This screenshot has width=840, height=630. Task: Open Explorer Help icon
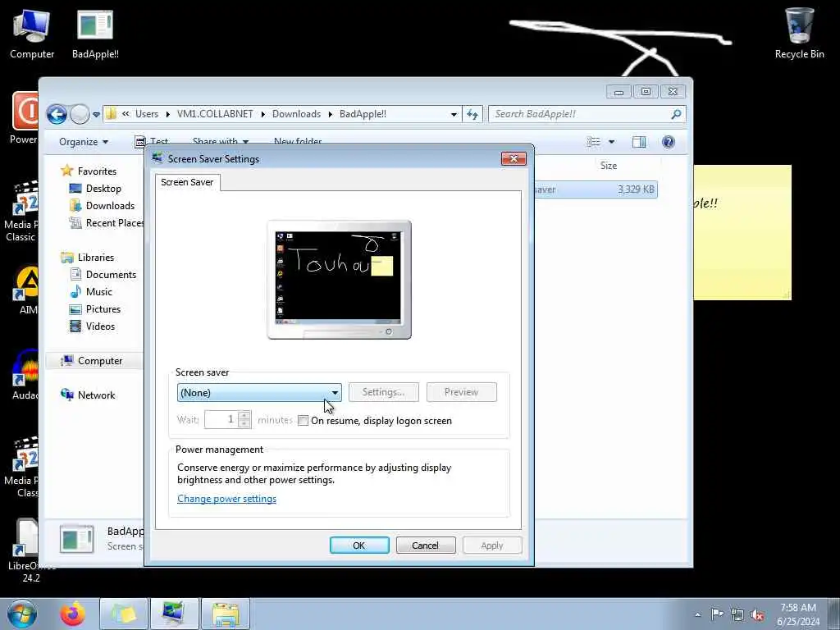tap(668, 142)
